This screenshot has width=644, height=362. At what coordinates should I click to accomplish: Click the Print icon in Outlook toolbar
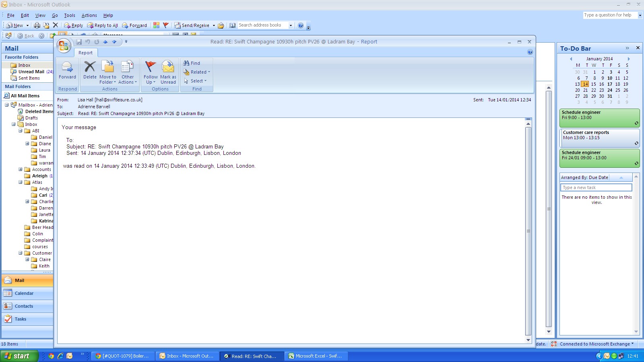pyautogui.click(x=37, y=25)
